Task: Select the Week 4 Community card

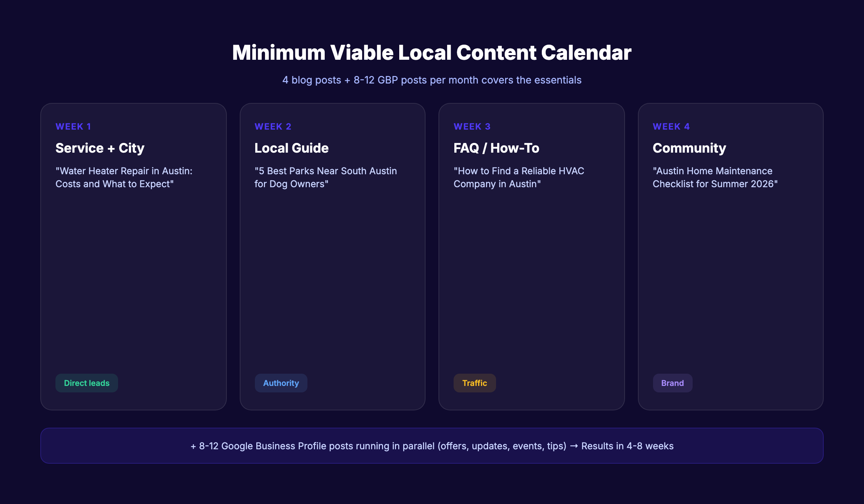Action: coord(731,256)
